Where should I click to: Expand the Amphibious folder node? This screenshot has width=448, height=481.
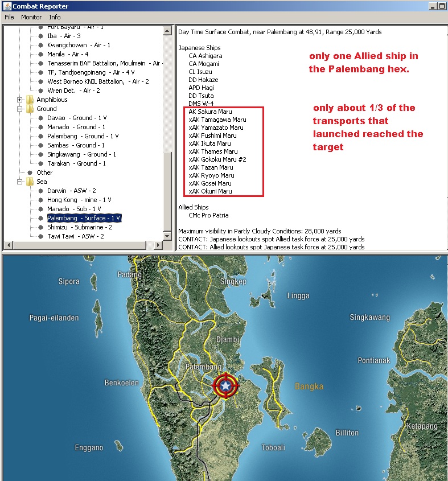(19, 100)
